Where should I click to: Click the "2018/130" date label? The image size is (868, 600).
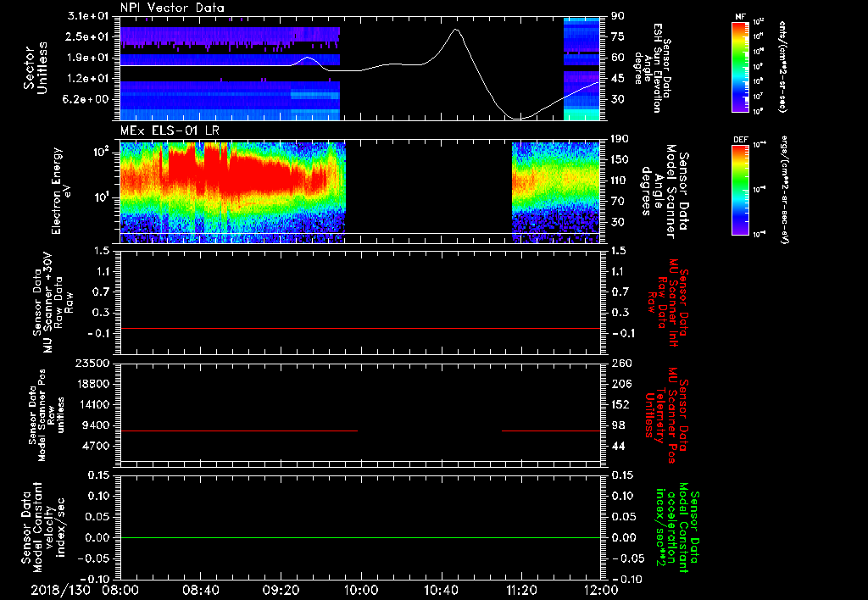coord(60,590)
